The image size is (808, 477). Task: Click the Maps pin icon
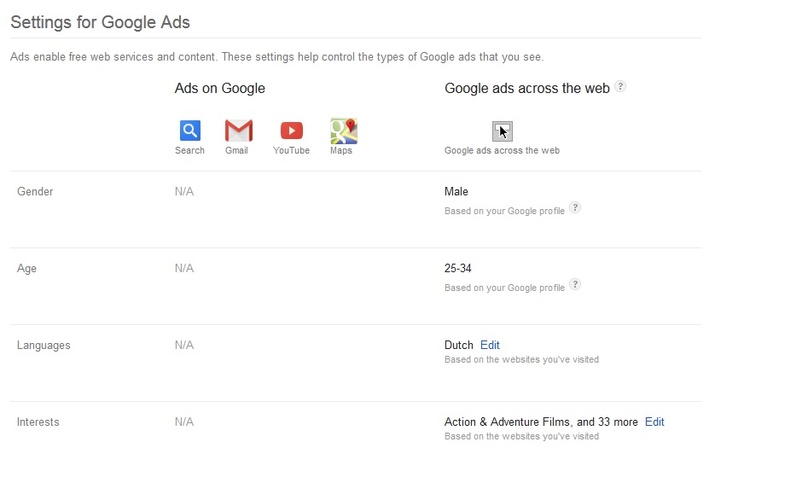pos(344,131)
